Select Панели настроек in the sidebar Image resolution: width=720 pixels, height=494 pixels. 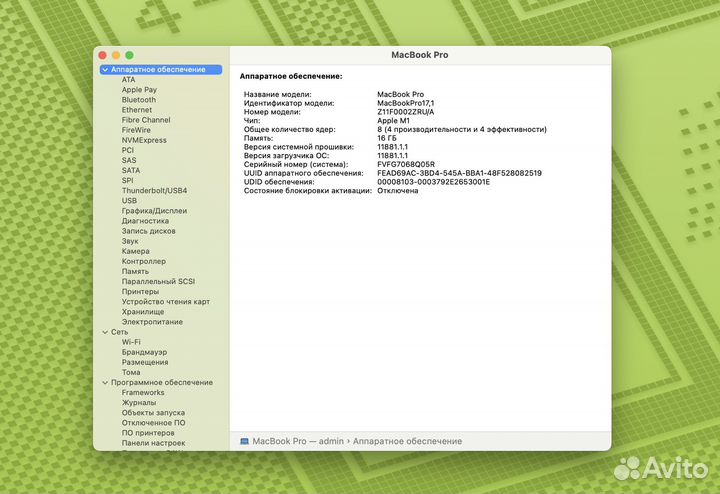(153, 443)
